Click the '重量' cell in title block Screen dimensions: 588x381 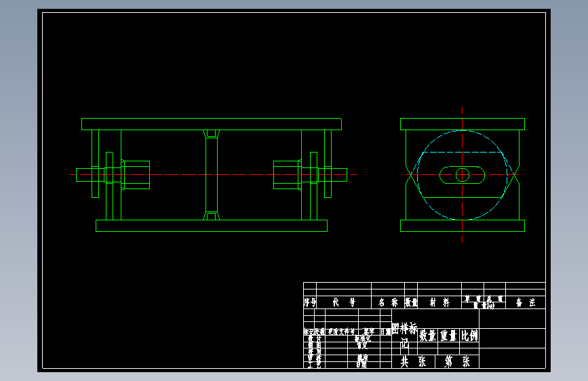(448, 336)
